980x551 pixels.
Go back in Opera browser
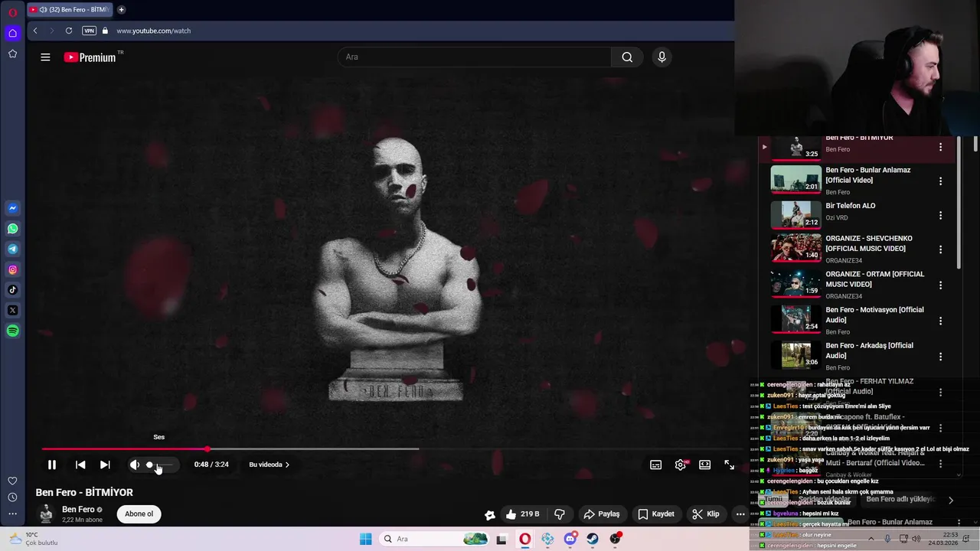click(x=35, y=31)
